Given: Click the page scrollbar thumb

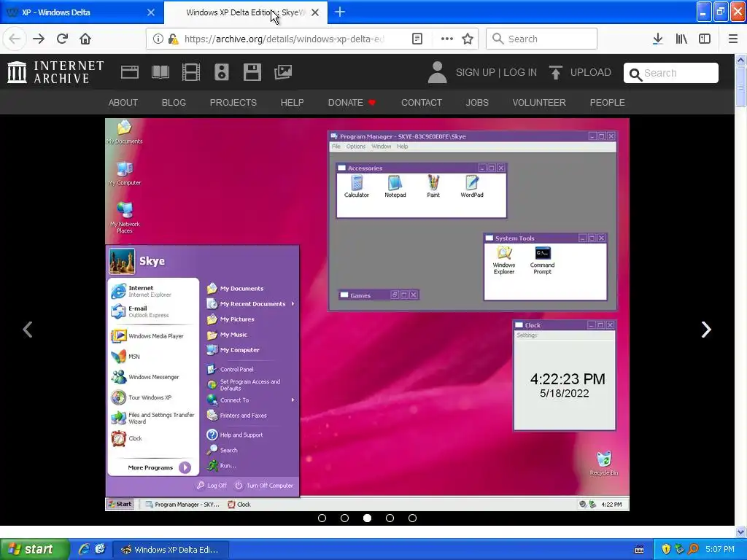Looking at the screenshot, I should click(x=741, y=87).
